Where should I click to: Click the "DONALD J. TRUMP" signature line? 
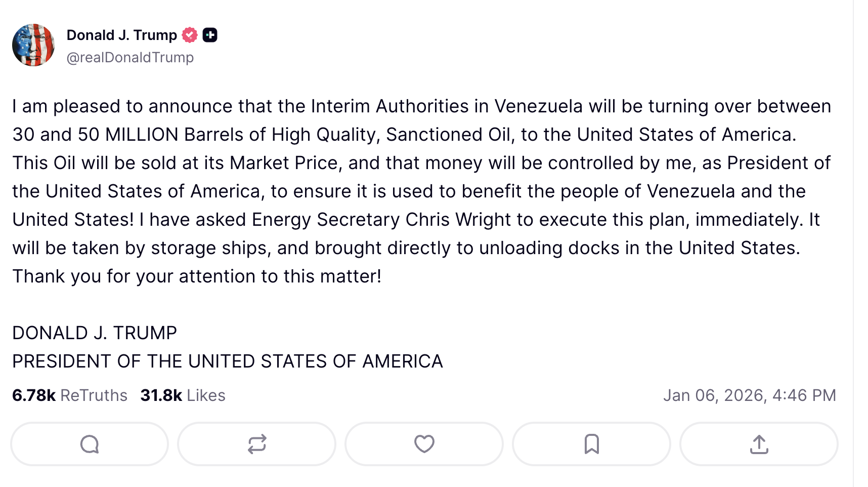95,333
